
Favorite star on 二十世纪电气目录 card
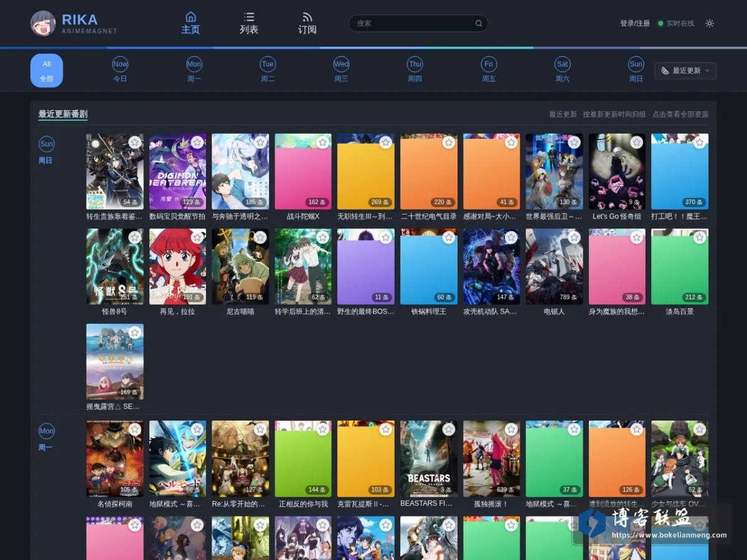[x=449, y=142]
